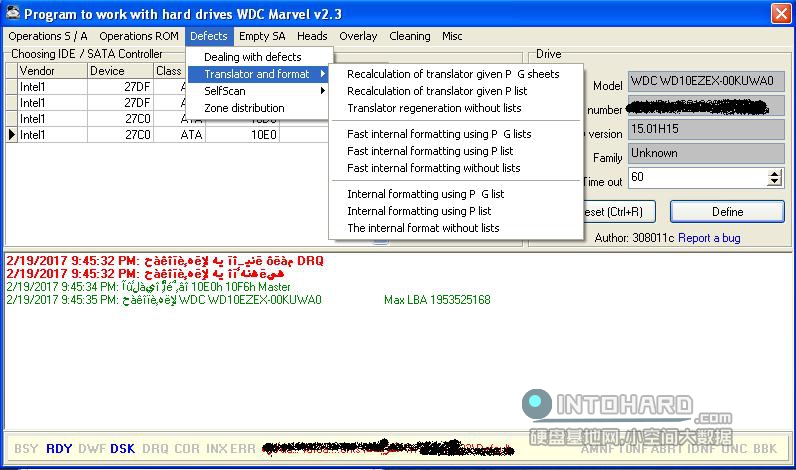Image resolution: width=796 pixels, height=470 pixels.
Task: Choose Dealing with defects menu entry
Action: pyautogui.click(x=259, y=57)
